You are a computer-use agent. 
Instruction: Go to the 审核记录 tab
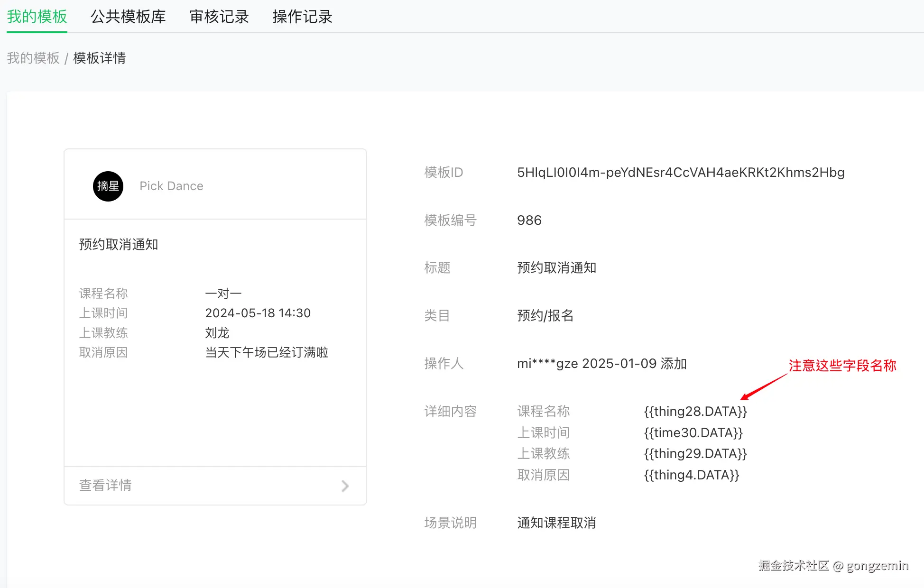pos(219,17)
